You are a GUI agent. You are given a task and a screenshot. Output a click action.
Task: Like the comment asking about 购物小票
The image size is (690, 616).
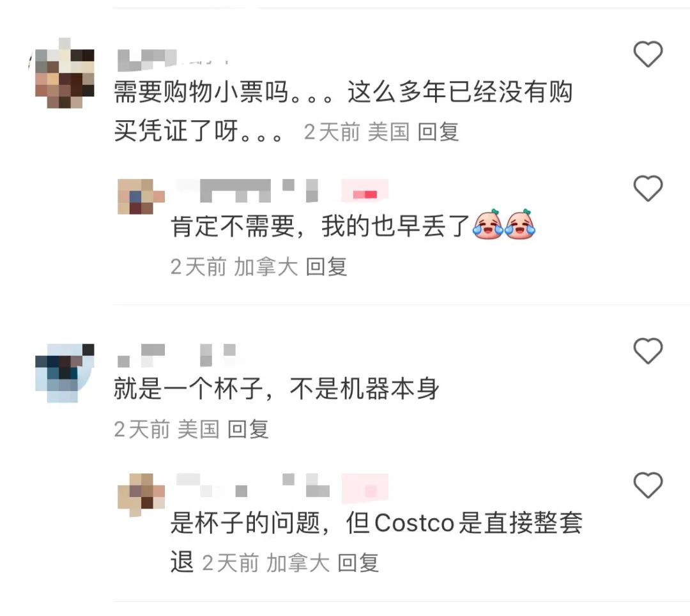(648, 54)
